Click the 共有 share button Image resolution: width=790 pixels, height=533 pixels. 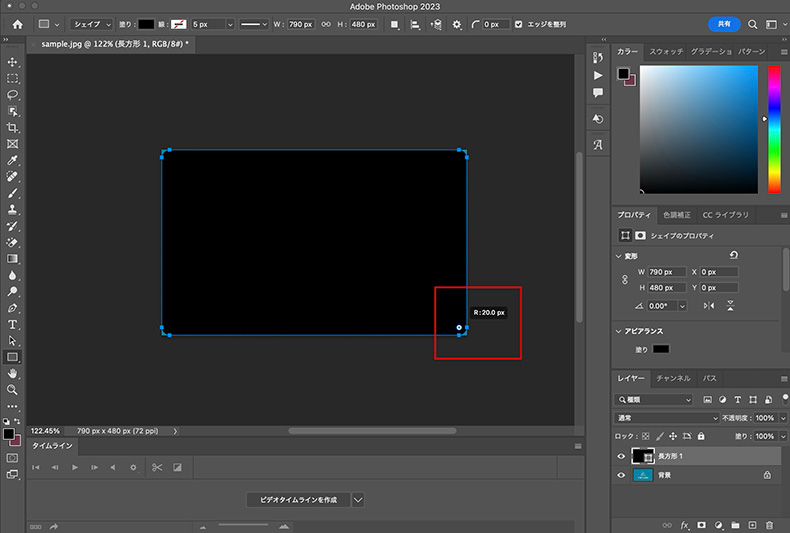pos(724,24)
